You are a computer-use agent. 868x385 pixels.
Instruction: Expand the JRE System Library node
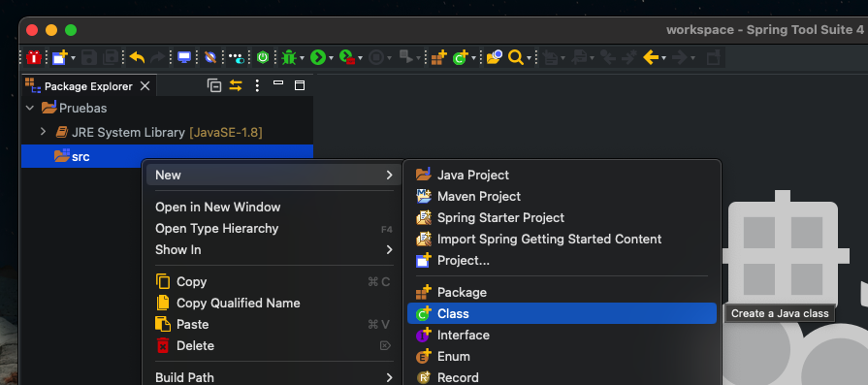pos(44,133)
